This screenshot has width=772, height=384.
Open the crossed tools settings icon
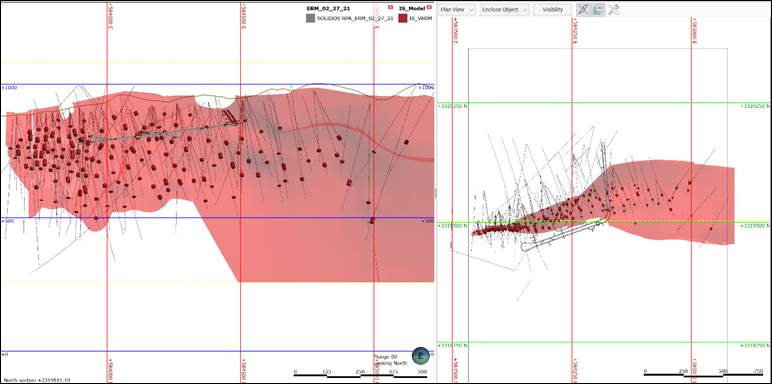tap(613, 9)
